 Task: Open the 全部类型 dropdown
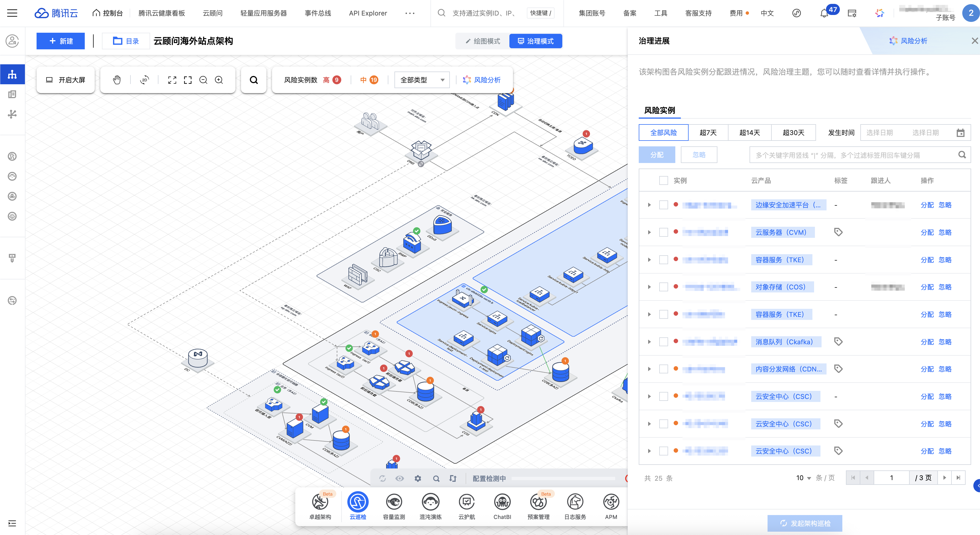(x=422, y=80)
